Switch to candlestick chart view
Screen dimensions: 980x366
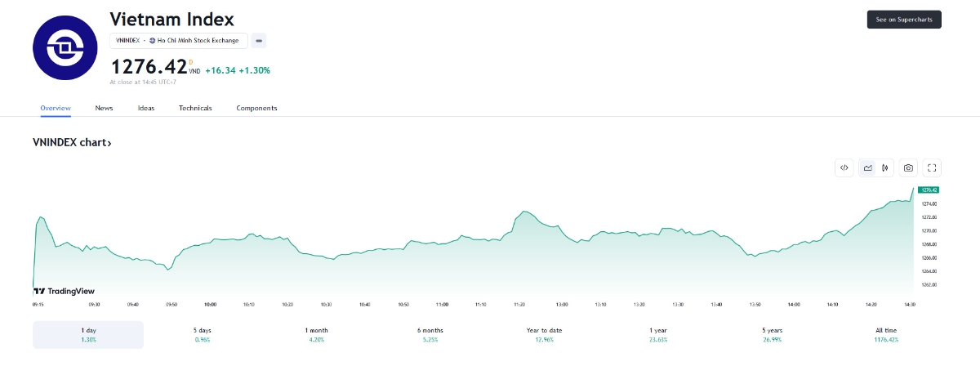click(x=884, y=167)
